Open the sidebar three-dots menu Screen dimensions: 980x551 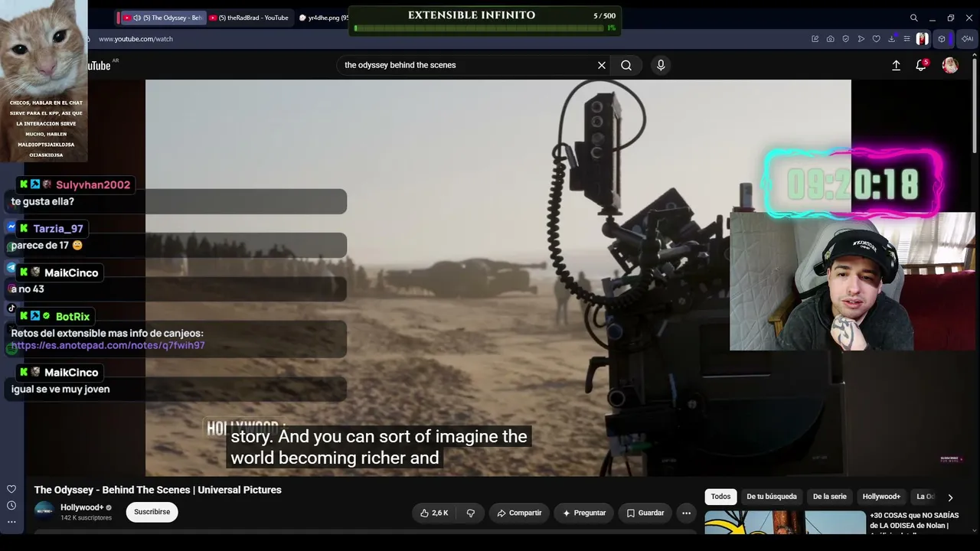click(x=11, y=522)
